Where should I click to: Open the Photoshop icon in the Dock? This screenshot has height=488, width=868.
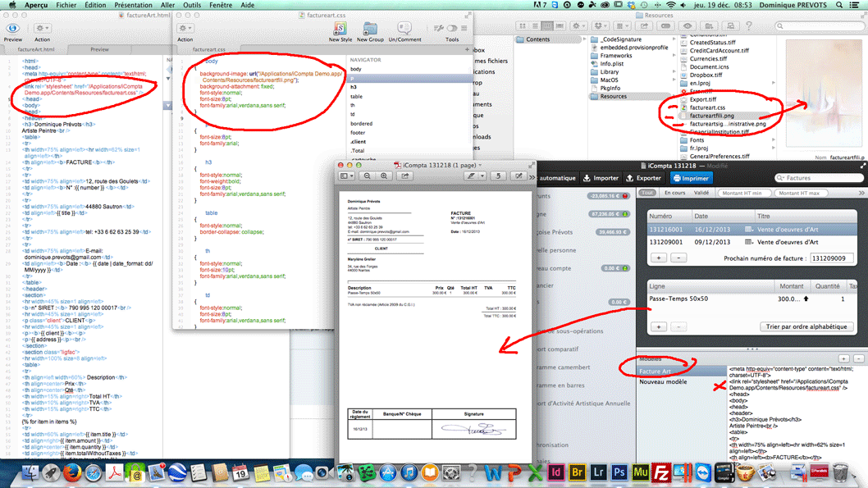[x=619, y=473]
